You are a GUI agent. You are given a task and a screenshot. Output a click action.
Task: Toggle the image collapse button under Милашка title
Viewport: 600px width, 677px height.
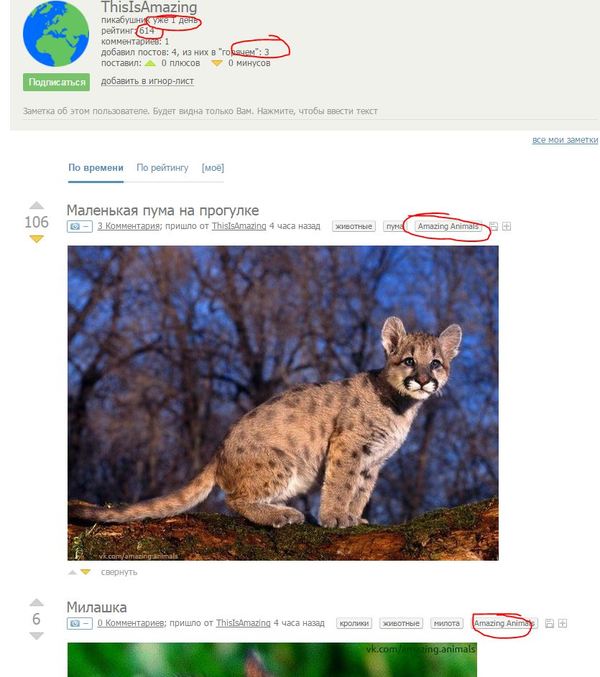[x=79, y=623]
